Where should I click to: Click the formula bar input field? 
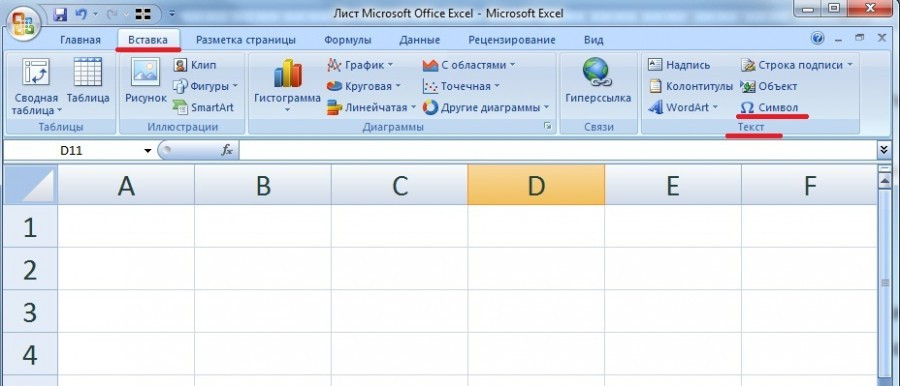tap(557, 150)
